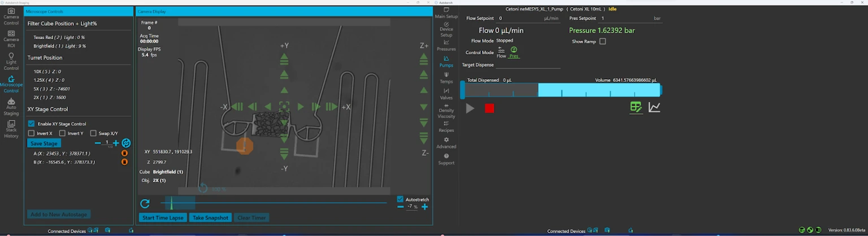Viewport: 868px width, 236px height.
Task: Go to the Temps tab
Action: tap(446, 77)
